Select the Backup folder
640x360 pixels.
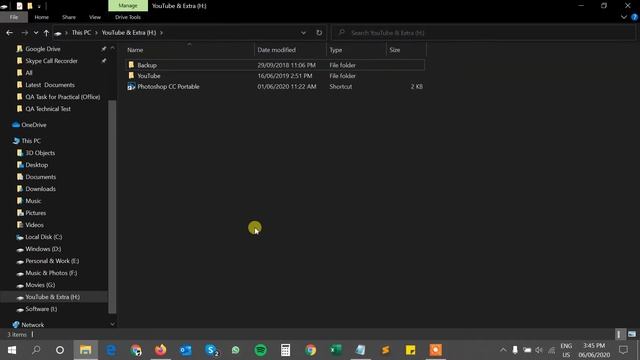[147, 65]
